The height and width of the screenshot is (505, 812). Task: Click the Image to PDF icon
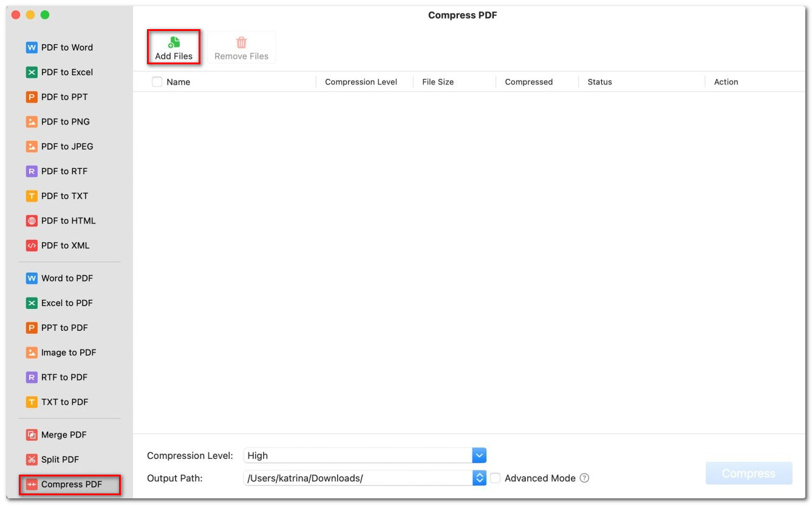(32, 353)
